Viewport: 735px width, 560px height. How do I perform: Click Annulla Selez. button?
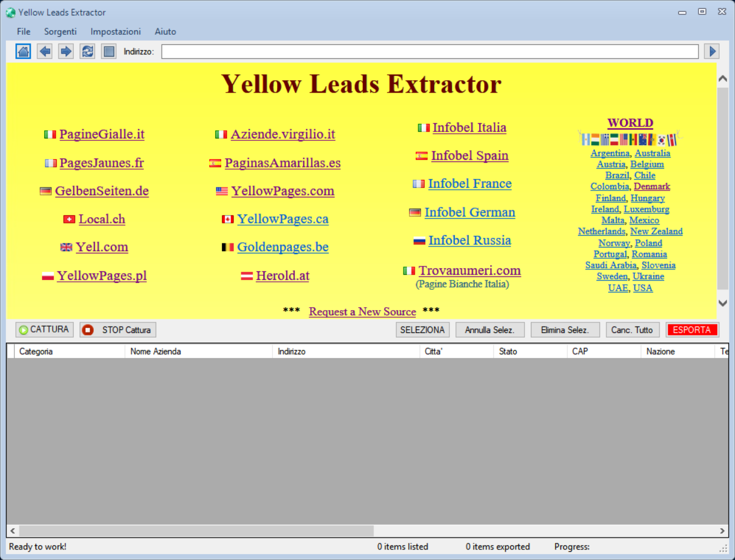[x=490, y=330]
